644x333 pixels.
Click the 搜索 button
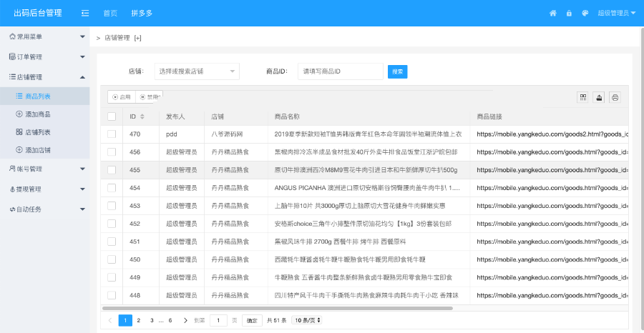(x=398, y=71)
